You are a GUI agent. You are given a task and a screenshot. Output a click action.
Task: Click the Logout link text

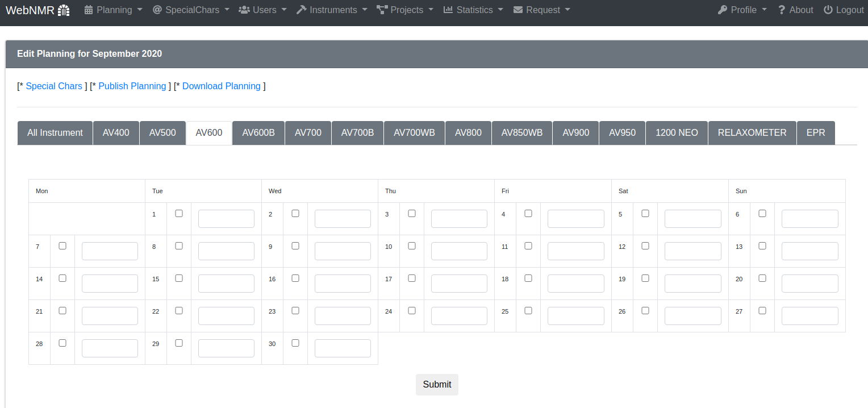850,10
